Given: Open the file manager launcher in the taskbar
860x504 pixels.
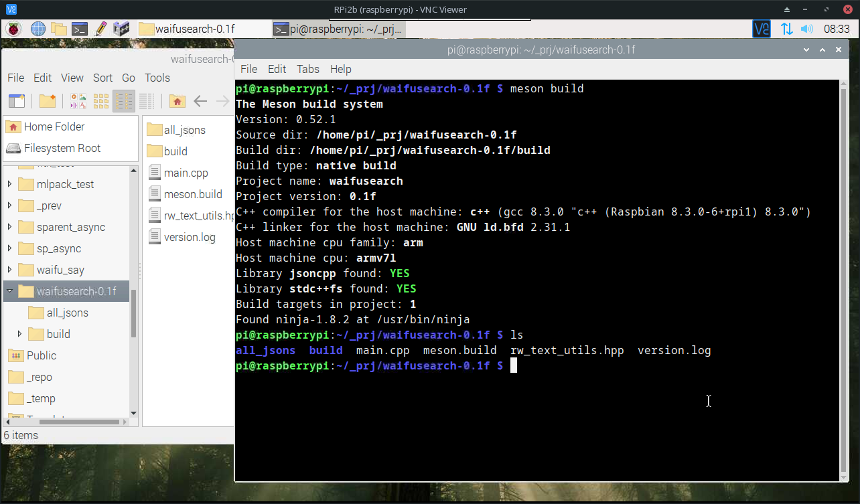Looking at the screenshot, I should [59, 29].
